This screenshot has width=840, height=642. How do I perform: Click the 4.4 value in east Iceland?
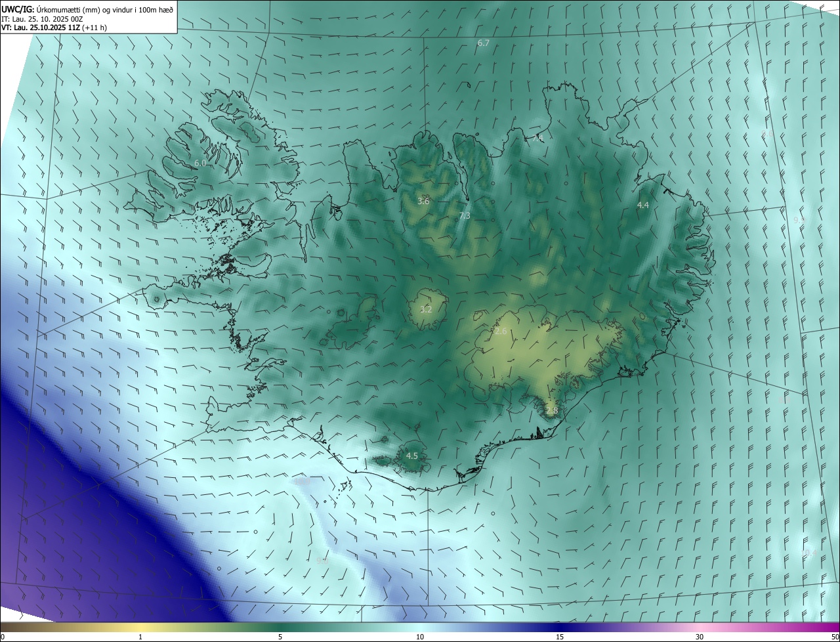(643, 205)
